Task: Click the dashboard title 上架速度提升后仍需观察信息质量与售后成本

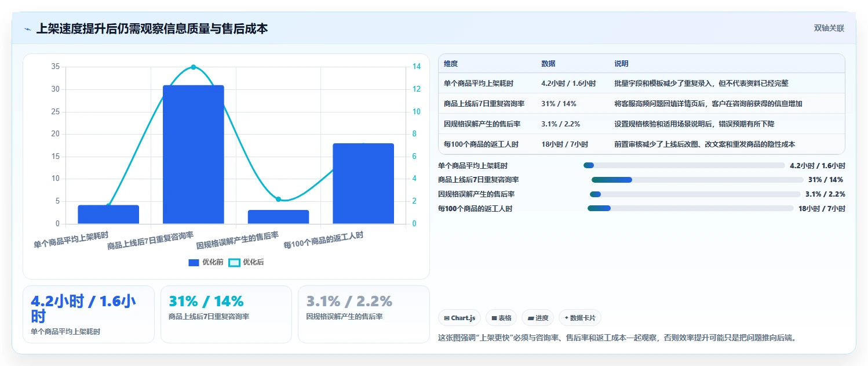Action: [152, 29]
